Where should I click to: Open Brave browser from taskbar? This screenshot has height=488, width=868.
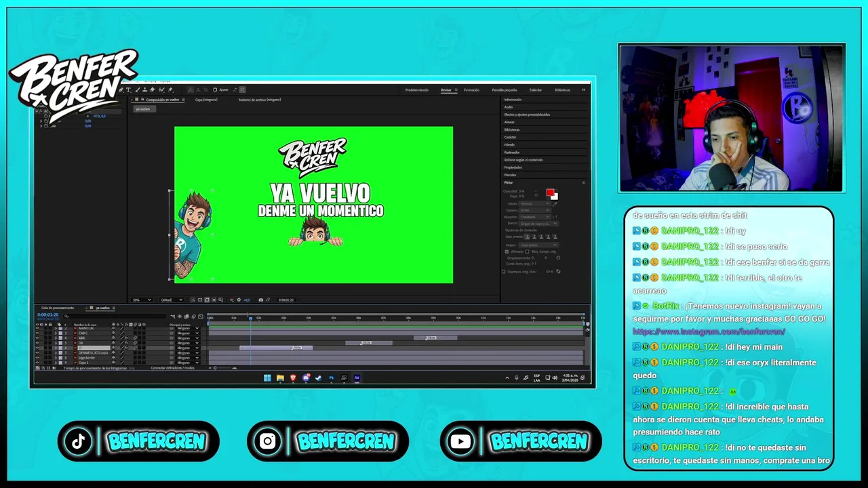coord(293,378)
